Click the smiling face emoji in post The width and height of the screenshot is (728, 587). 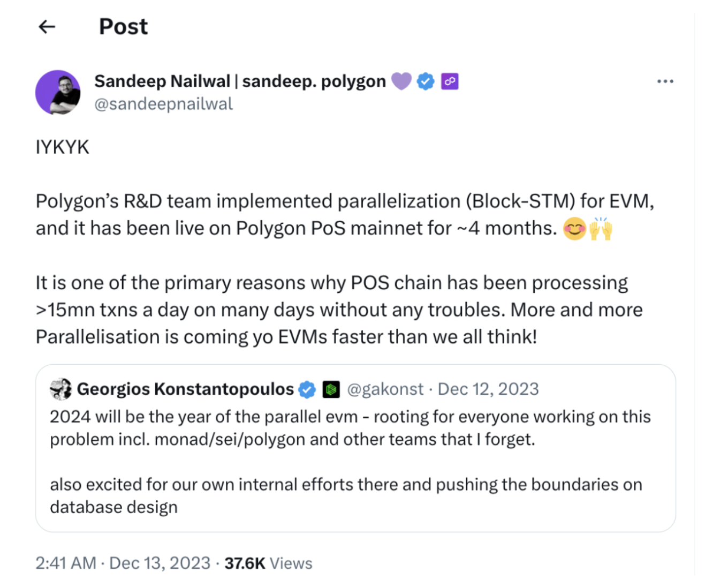coord(574,229)
